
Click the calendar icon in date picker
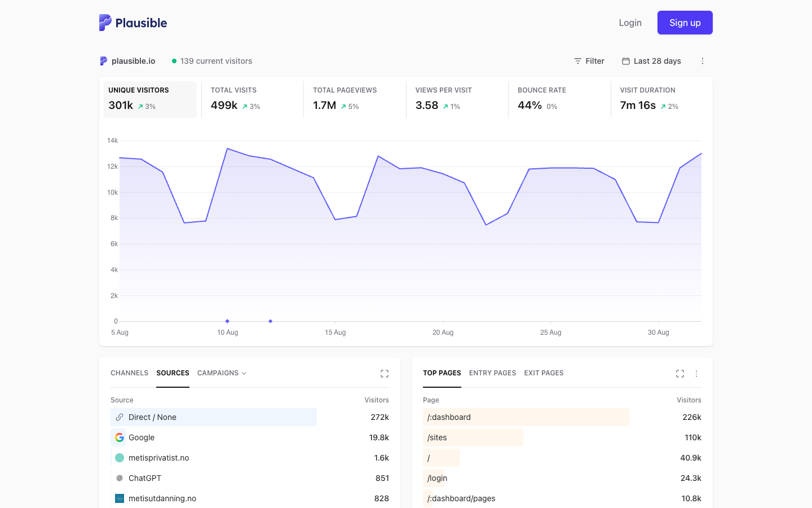626,61
